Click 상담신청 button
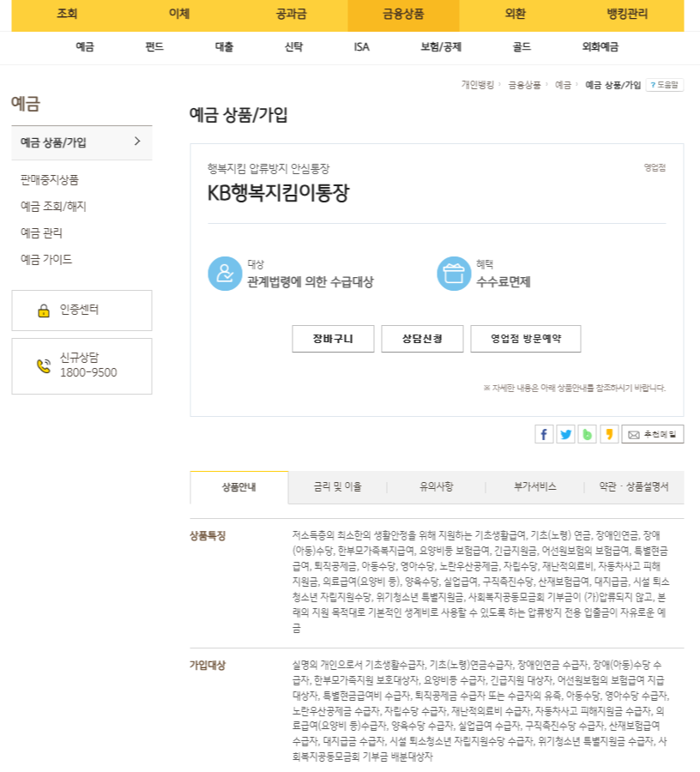700x772 pixels. 422,339
